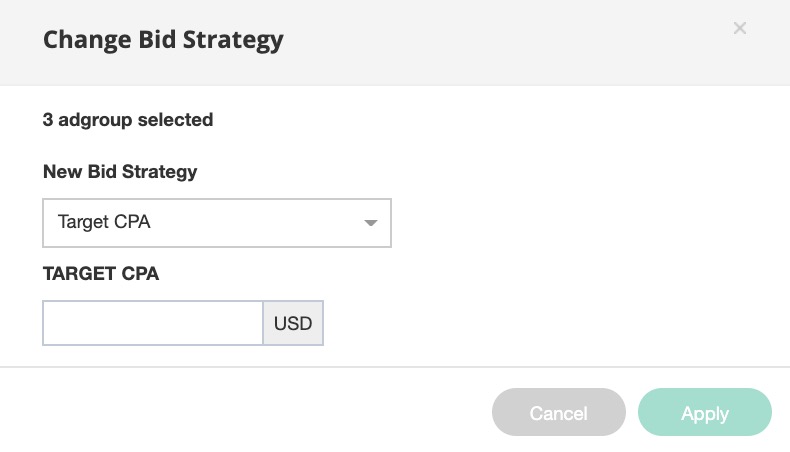Click the word "selected" in selection summary

pyautogui.click(x=175, y=120)
